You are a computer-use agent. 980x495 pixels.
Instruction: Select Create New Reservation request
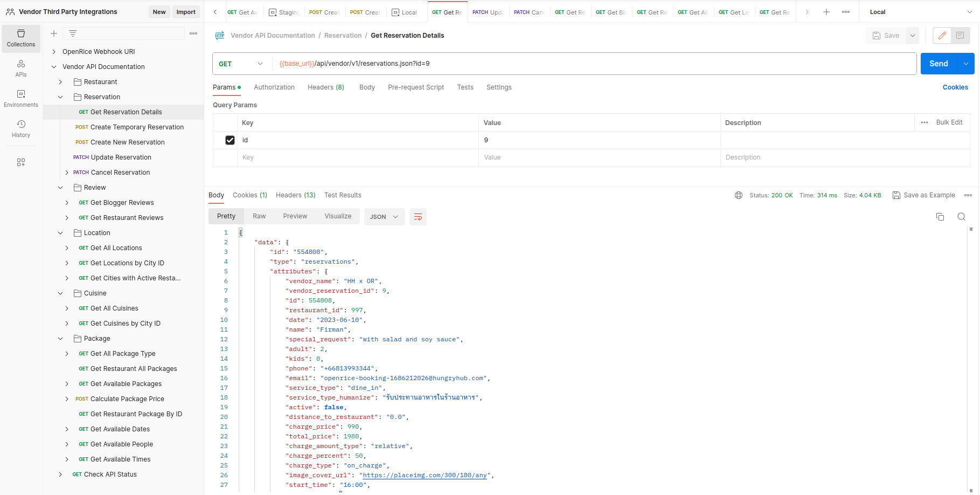click(x=127, y=142)
